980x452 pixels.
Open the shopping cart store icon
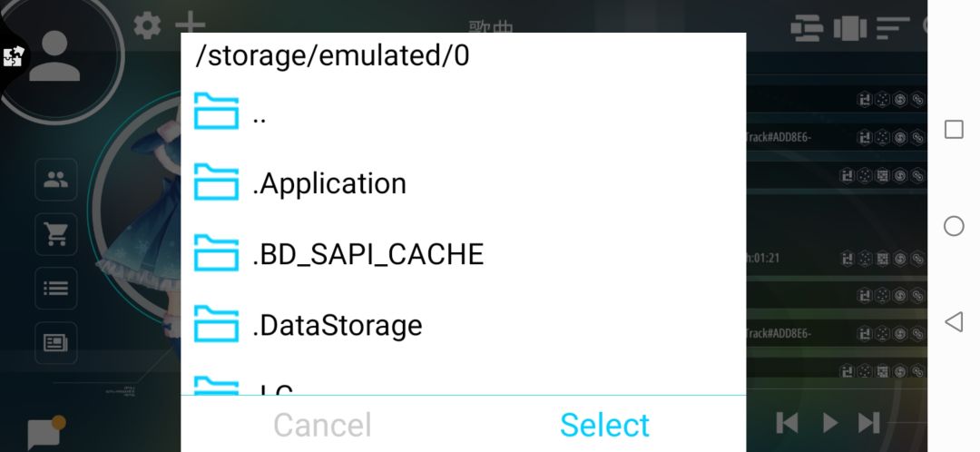click(56, 234)
